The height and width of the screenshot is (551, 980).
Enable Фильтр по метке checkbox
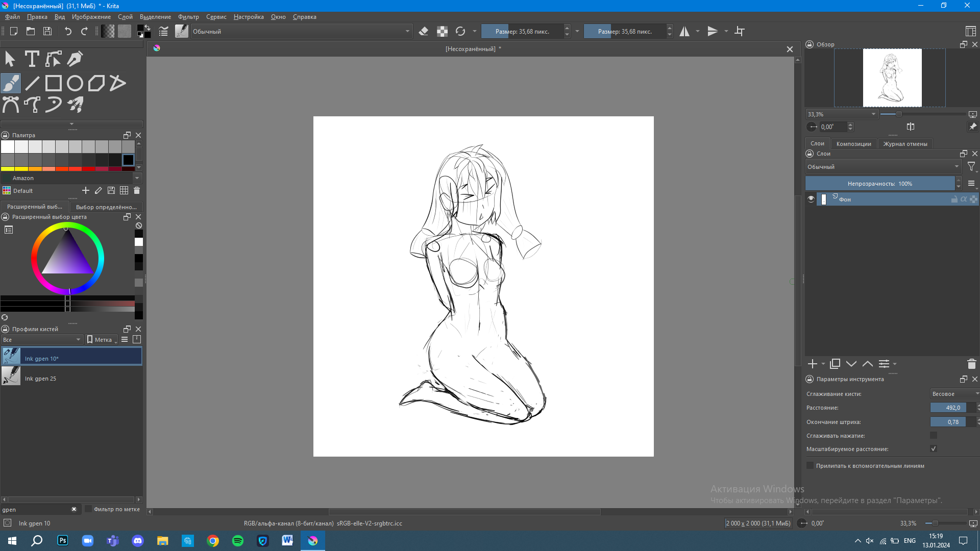click(88, 509)
